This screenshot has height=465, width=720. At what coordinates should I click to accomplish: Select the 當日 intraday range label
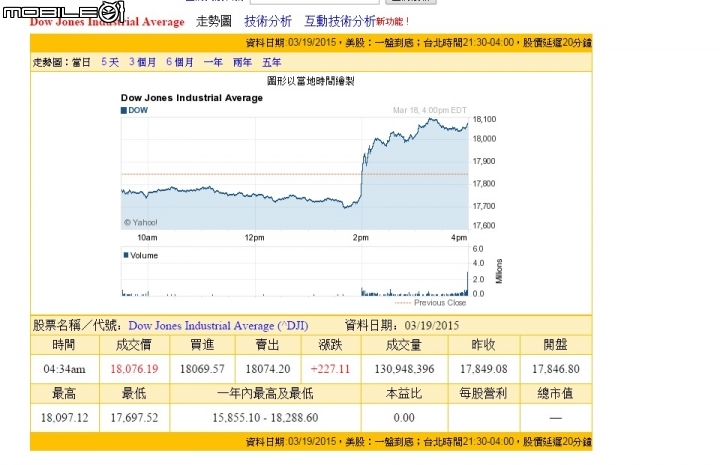click(81, 62)
